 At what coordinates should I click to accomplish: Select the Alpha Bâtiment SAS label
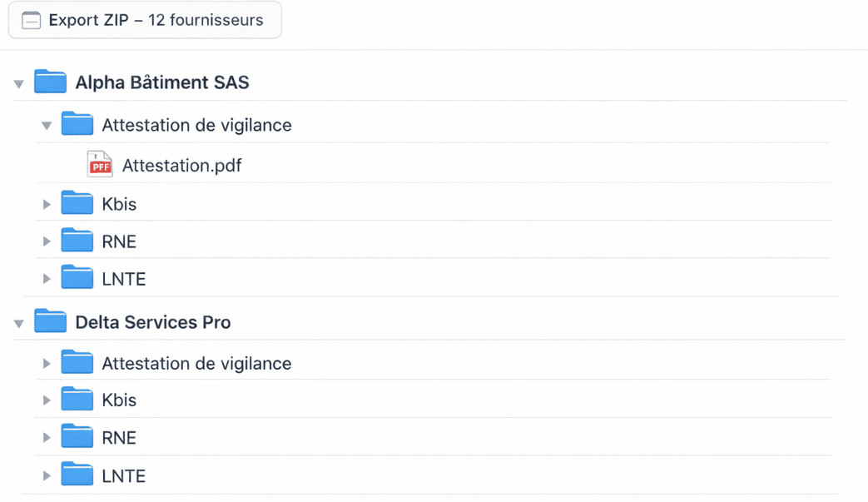(161, 82)
